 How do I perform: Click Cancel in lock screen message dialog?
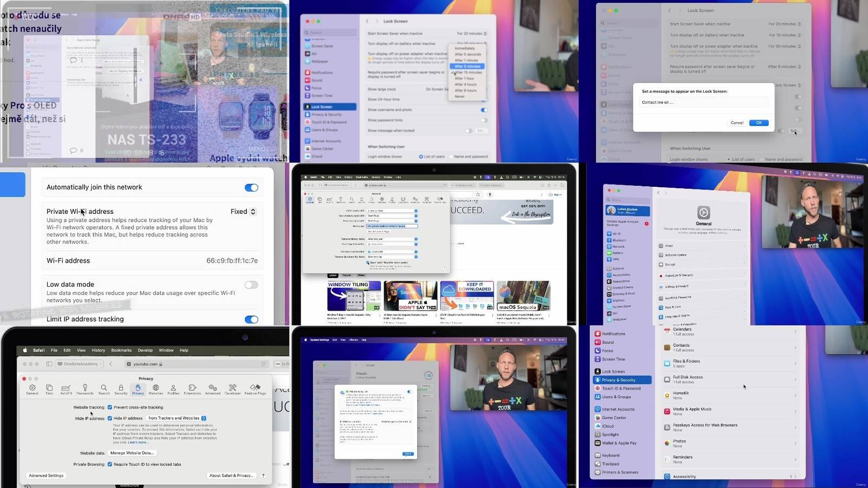click(x=737, y=123)
